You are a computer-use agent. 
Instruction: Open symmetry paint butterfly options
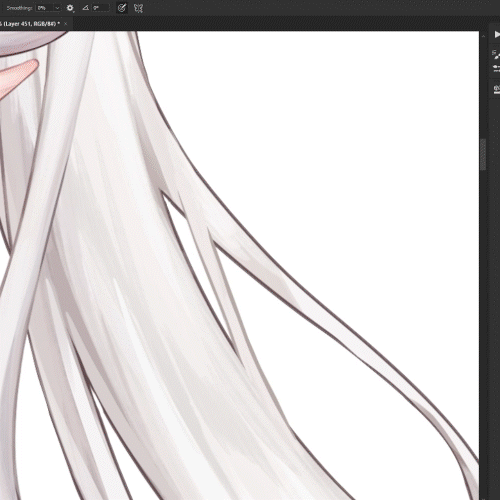click(138, 8)
